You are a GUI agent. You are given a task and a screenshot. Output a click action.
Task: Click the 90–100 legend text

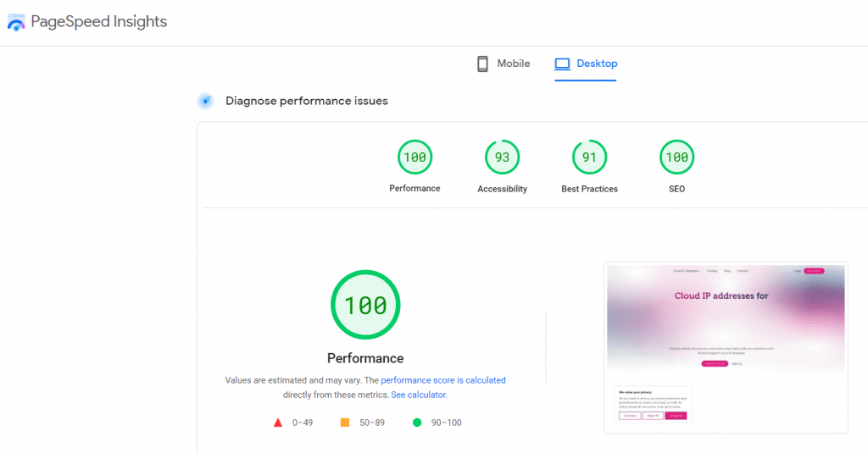click(x=446, y=423)
